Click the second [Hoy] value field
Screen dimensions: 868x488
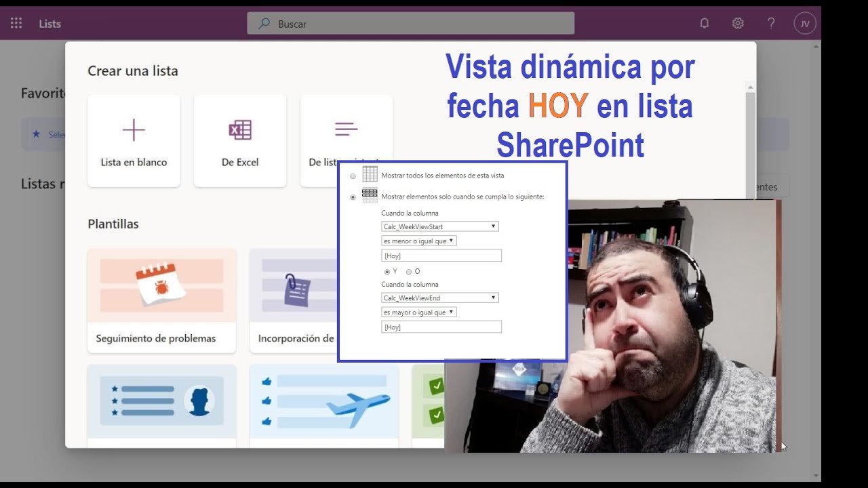coord(441,327)
